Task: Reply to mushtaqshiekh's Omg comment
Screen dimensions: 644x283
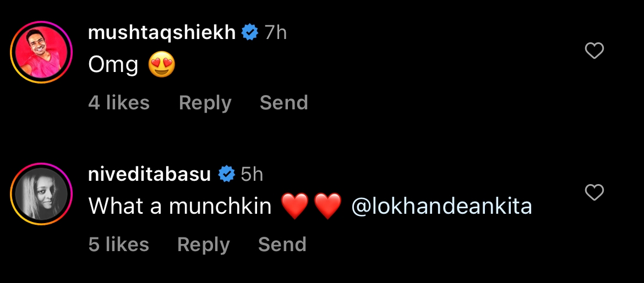Action: point(205,103)
